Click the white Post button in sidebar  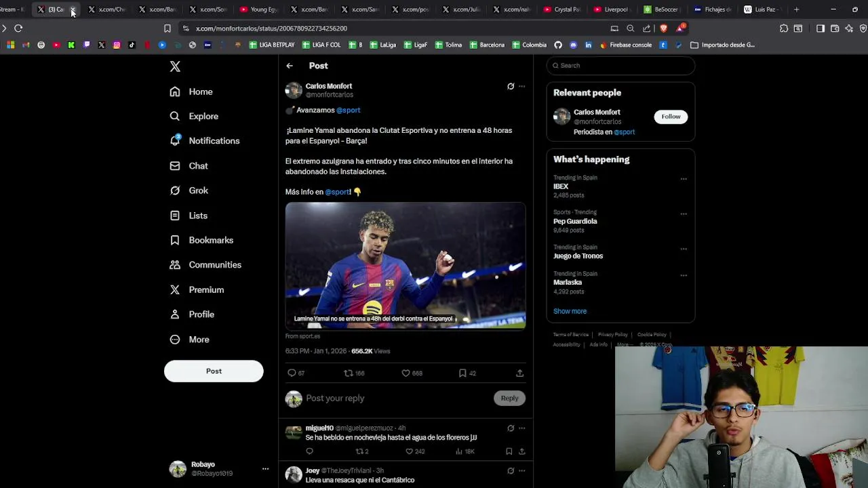pyautogui.click(x=214, y=371)
